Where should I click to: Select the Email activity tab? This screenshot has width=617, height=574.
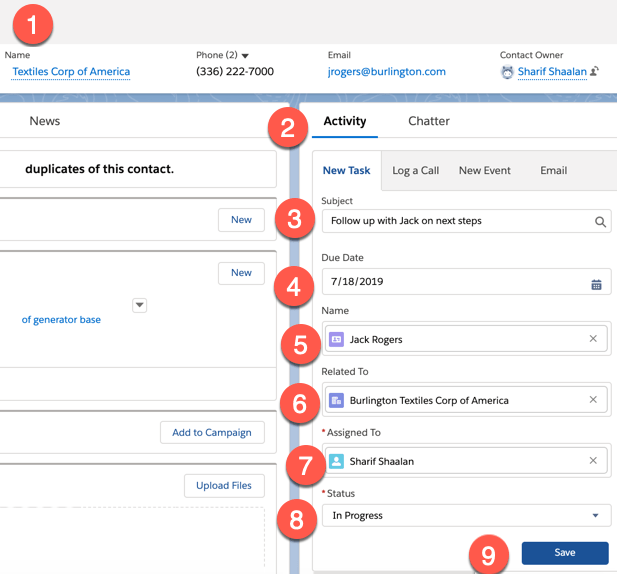tap(553, 170)
